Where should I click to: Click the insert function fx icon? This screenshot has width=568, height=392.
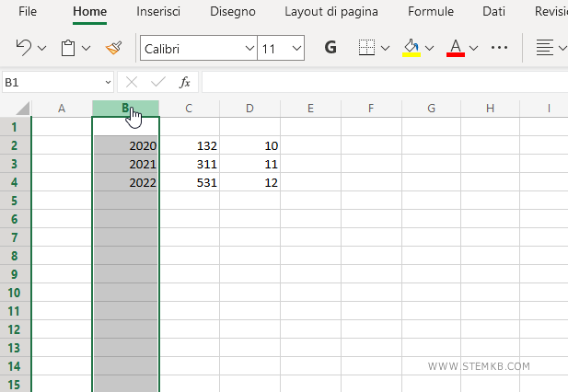pos(184,82)
